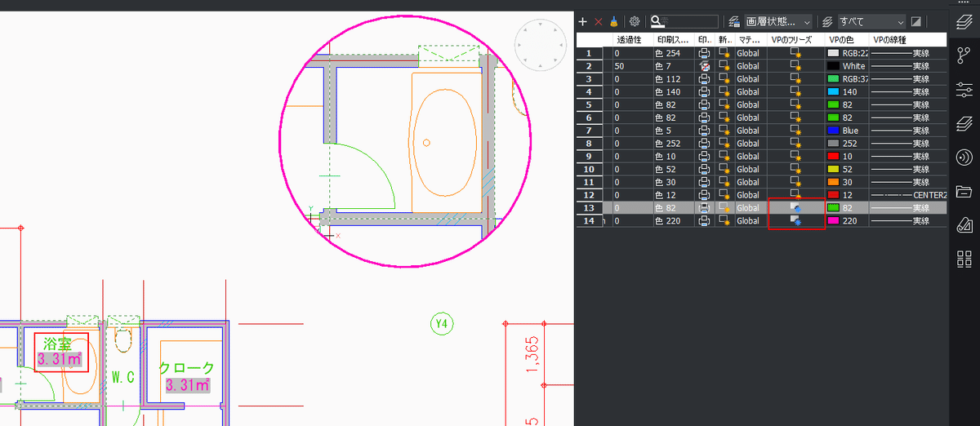Screen dimensions: 980x426
Task: Open the circular signal panel icon
Action: point(964,158)
